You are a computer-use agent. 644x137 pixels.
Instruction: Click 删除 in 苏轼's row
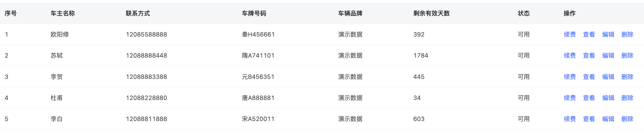(x=628, y=56)
